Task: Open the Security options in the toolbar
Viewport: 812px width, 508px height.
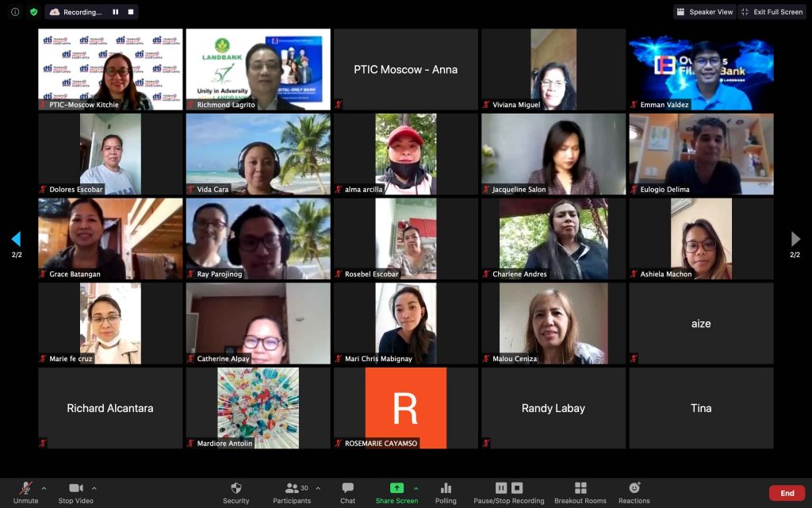Action: pos(236,492)
